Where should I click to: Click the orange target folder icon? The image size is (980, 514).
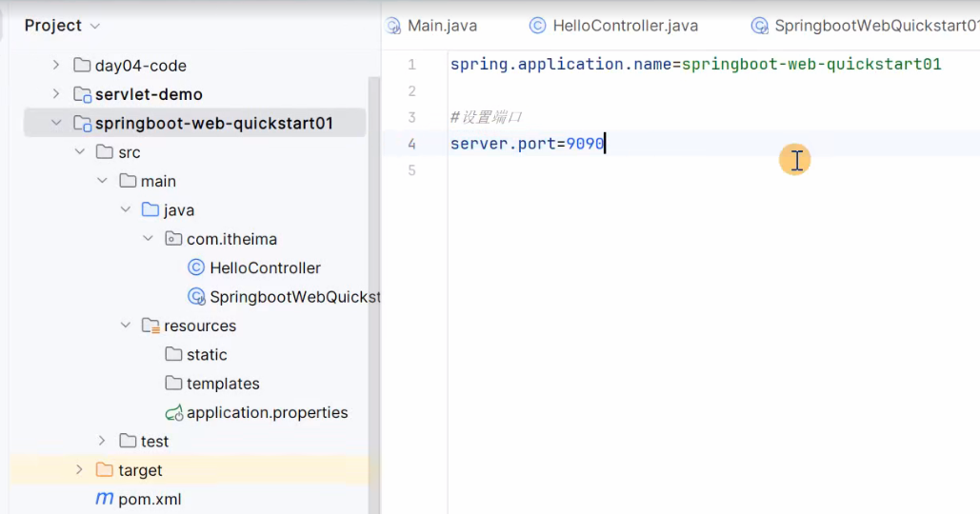click(x=105, y=469)
